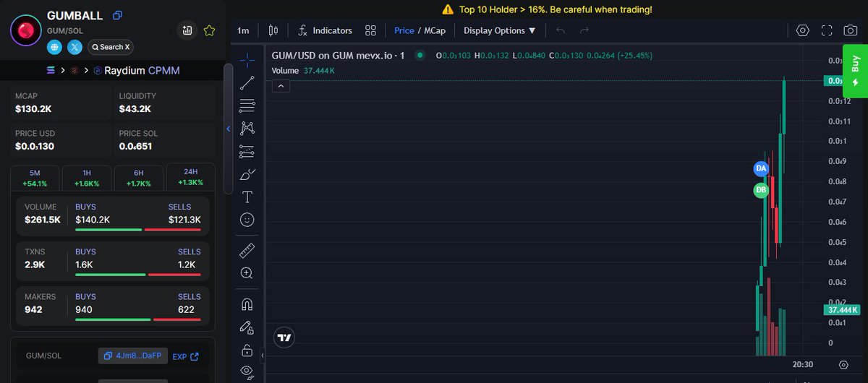Viewport: 868px width, 383px height.
Task: Select the ruler measure tool
Action: (247, 250)
